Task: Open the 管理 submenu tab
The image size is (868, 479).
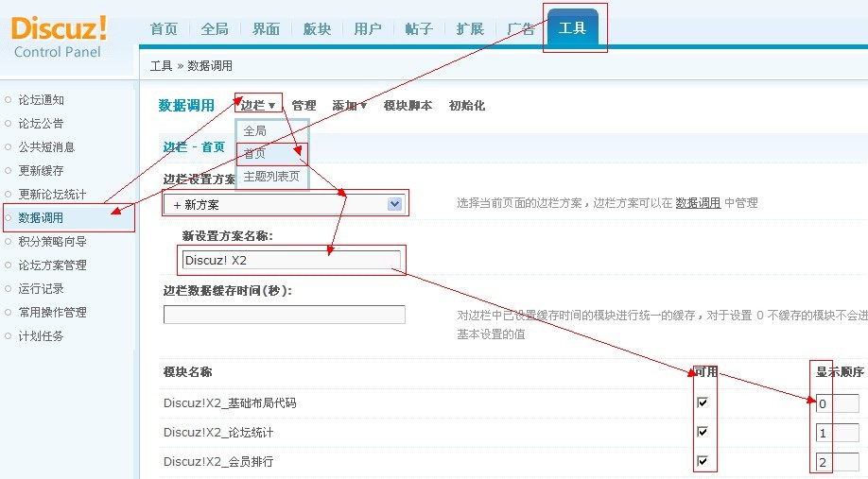Action: point(304,105)
